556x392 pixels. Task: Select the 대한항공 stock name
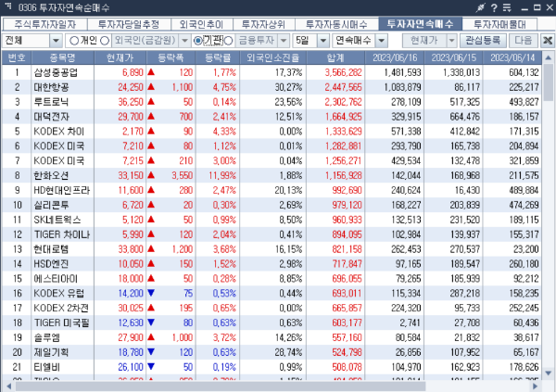pyautogui.click(x=51, y=87)
